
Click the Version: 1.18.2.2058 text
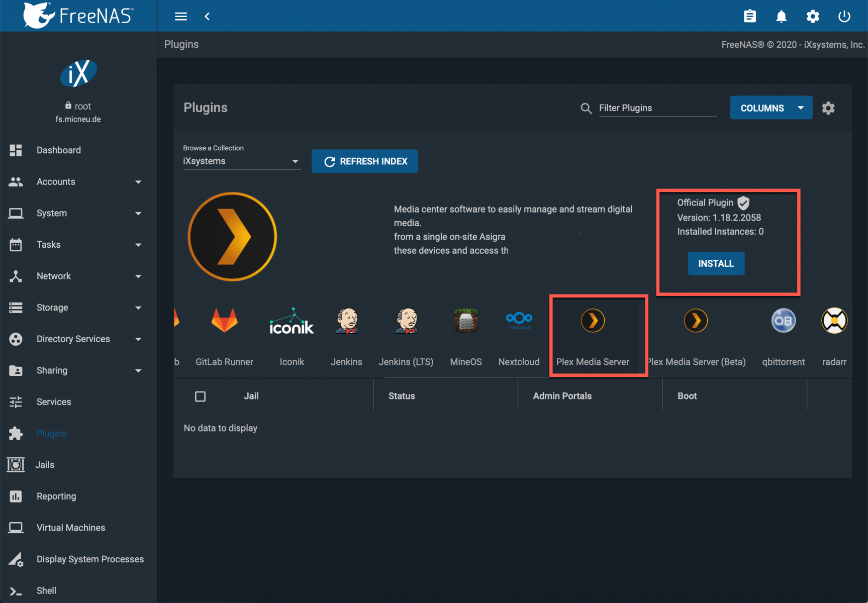tap(719, 218)
